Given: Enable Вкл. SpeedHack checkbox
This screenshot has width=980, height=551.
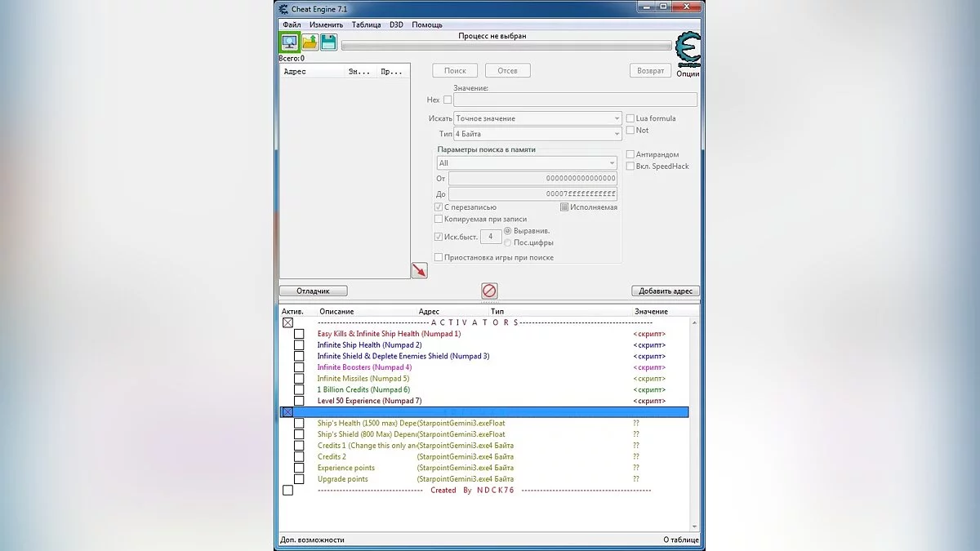Looking at the screenshot, I should (x=630, y=166).
